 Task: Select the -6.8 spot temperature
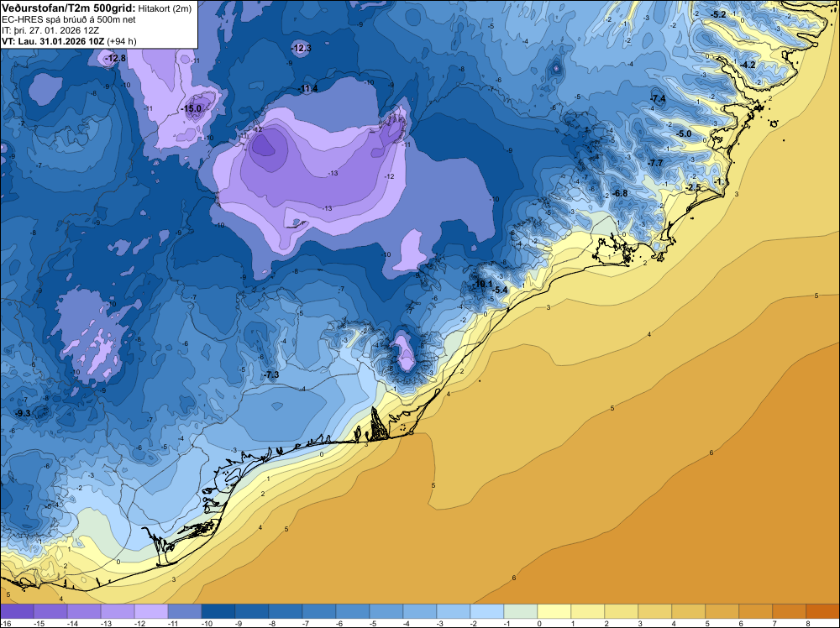pos(620,193)
